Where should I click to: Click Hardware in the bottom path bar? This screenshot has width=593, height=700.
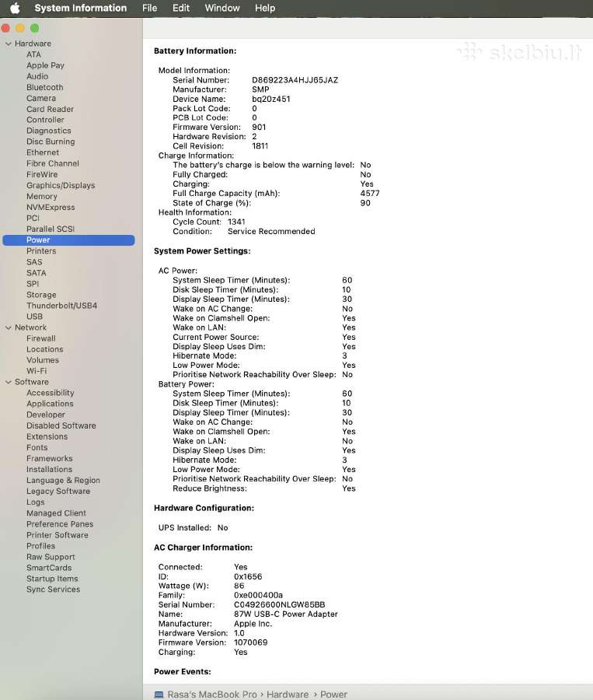pos(288,695)
